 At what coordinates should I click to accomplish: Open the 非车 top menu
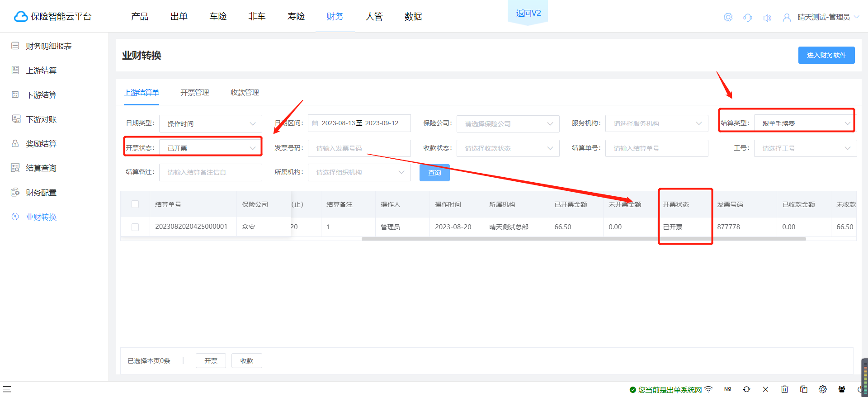(x=257, y=17)
